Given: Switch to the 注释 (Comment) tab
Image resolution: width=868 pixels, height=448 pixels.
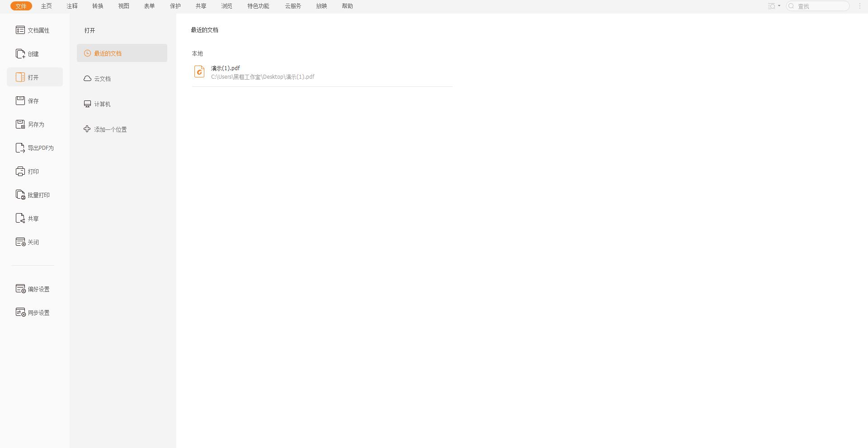Looking at the screenshot, I should (72, 6).
